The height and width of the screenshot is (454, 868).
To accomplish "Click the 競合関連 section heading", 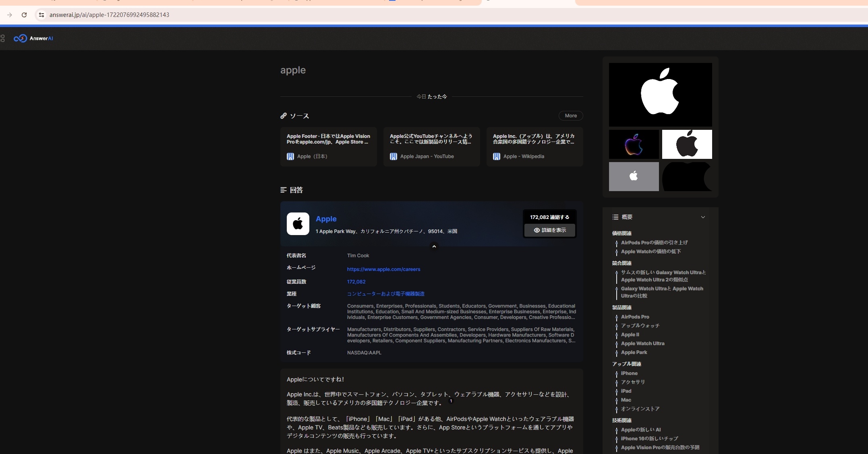I will pyautogui.click(x=622, y=263).
